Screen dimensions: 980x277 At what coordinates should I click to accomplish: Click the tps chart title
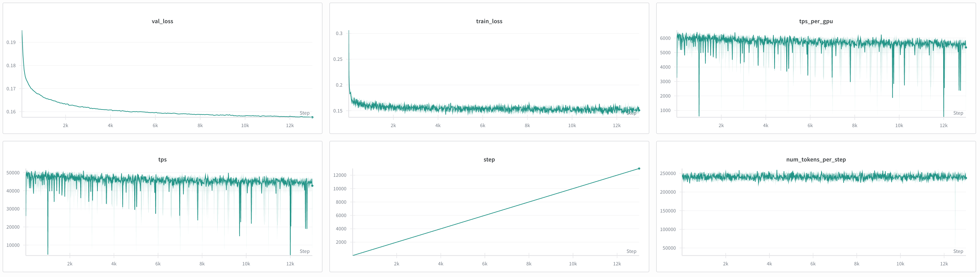click(x=163, y=160)
